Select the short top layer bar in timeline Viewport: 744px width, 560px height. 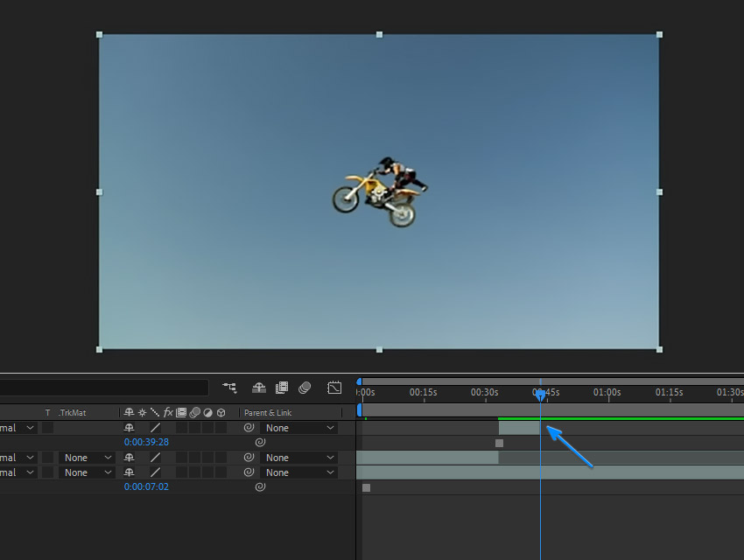(519, 428)
